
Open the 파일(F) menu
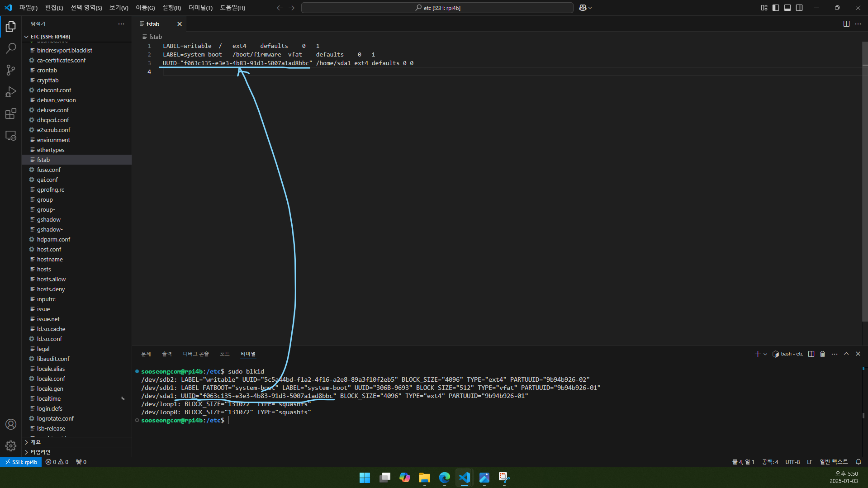pyautogui.click(x=28, y=8)
